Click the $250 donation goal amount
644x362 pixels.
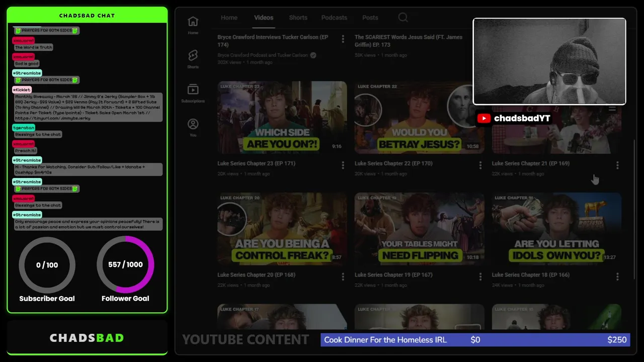point(617,340)
